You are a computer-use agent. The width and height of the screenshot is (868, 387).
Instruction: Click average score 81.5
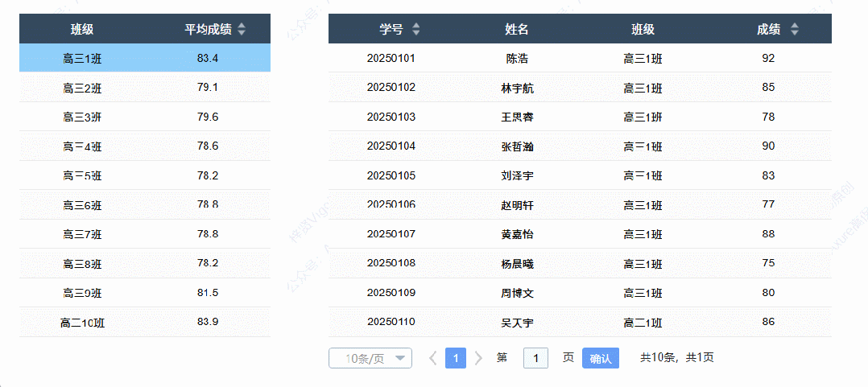(x=208, y=293)
